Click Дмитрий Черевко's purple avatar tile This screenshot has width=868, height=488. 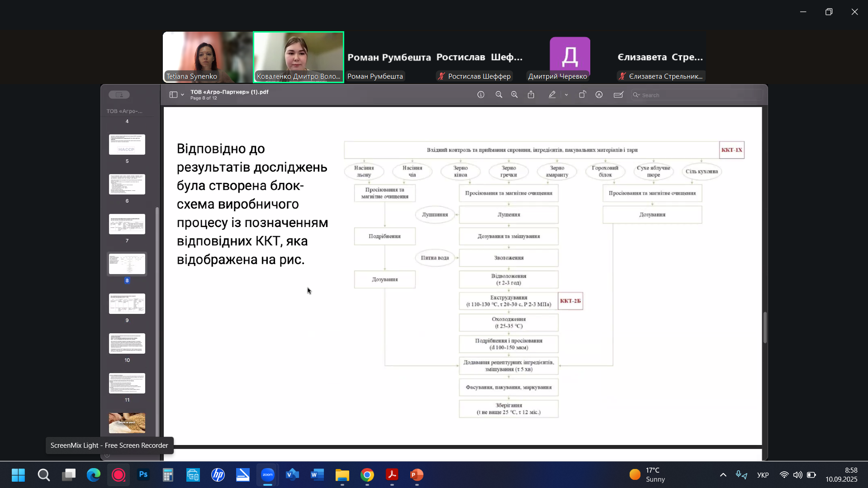tap(570, 57)
